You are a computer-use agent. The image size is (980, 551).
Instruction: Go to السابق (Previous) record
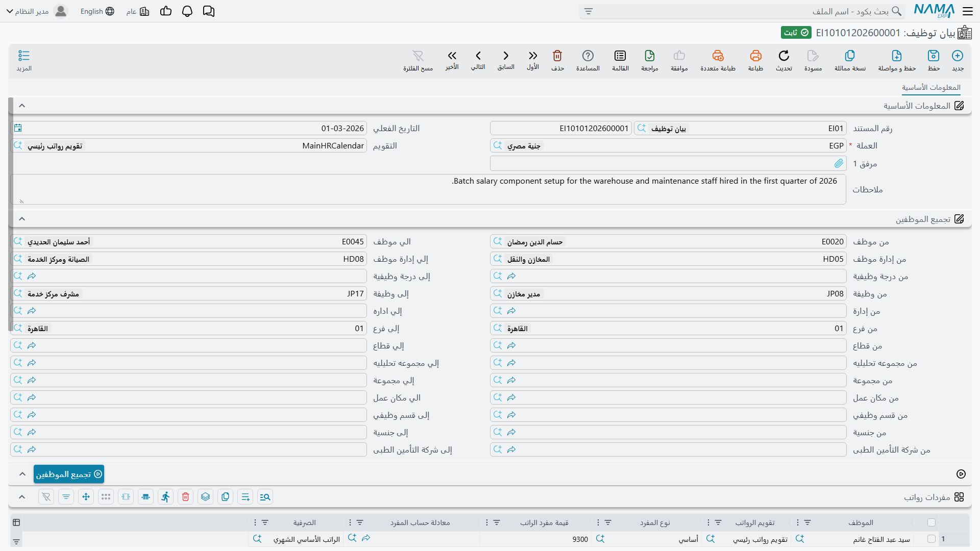point(506,56)
